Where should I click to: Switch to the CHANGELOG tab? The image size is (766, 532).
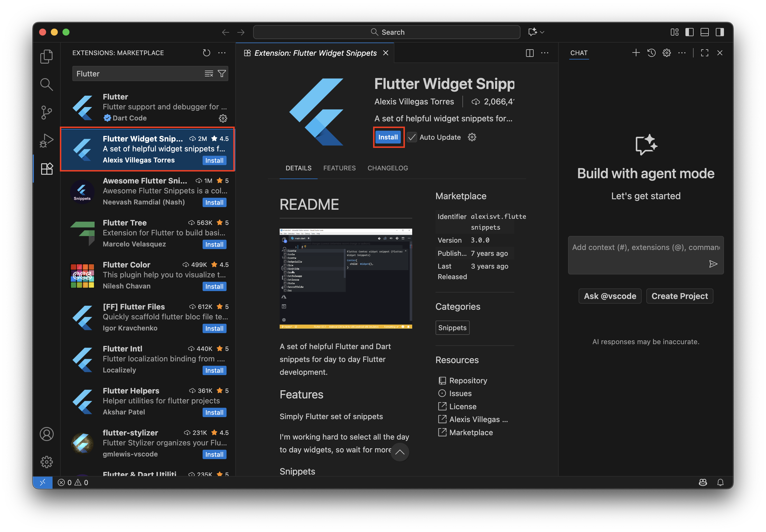coord(388,168)
